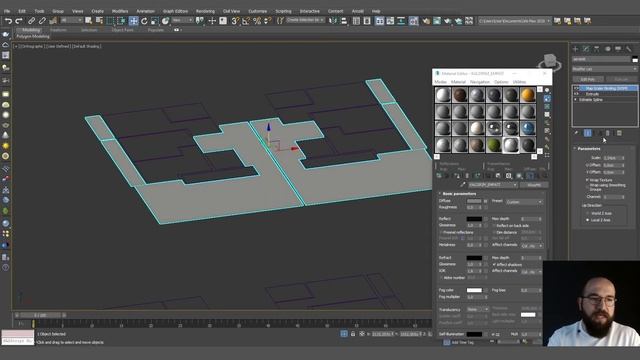Click Configure Modifier Sets icon

point(619,133)
